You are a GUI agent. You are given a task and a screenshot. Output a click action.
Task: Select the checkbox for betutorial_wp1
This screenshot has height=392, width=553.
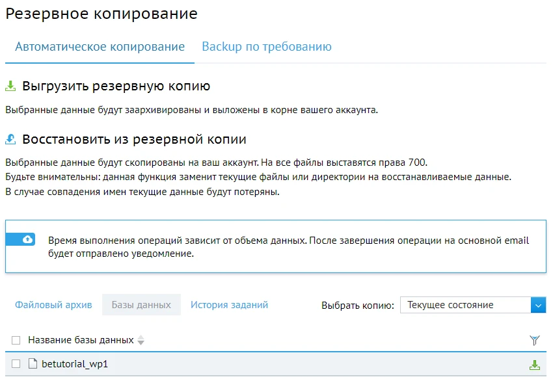point(14,364)
